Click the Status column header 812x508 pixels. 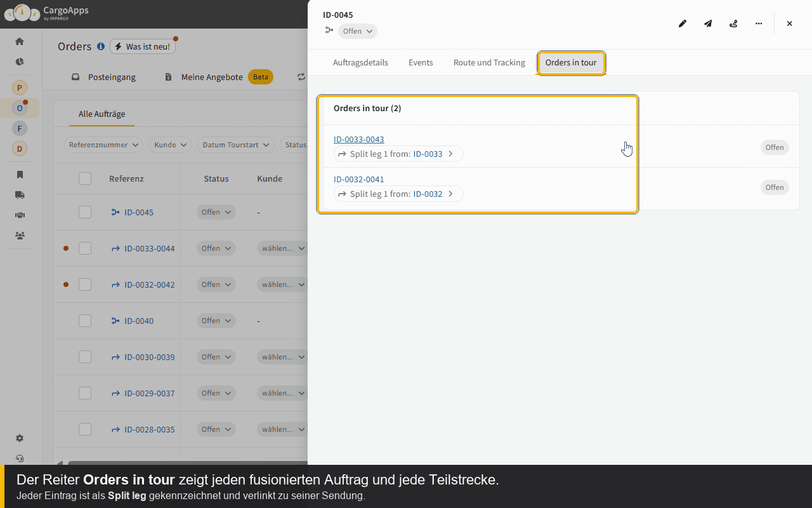pos(216,178)
